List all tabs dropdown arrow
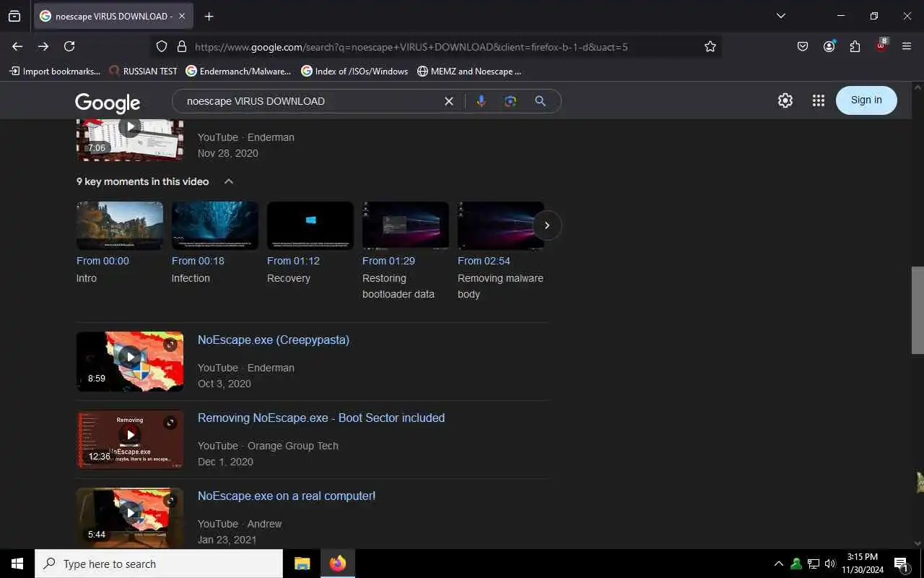The width and height of the screenshot is (924, 578). (x=780, y=16)
